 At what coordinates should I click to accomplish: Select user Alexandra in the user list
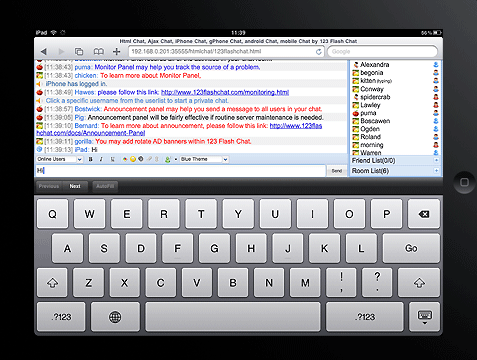click(x=375, y=65)
